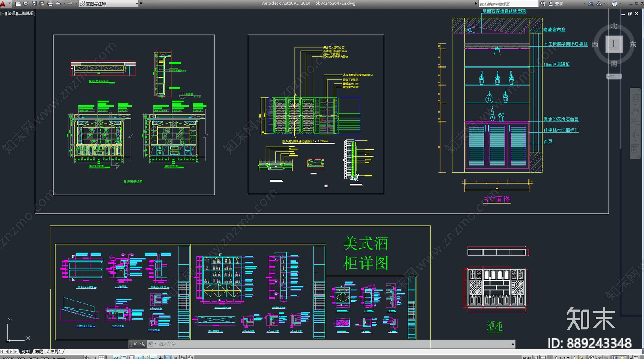The height and width of the screenshot is (359, 644).
Task: Open the AutoCAD application menu
Action: 3,4
